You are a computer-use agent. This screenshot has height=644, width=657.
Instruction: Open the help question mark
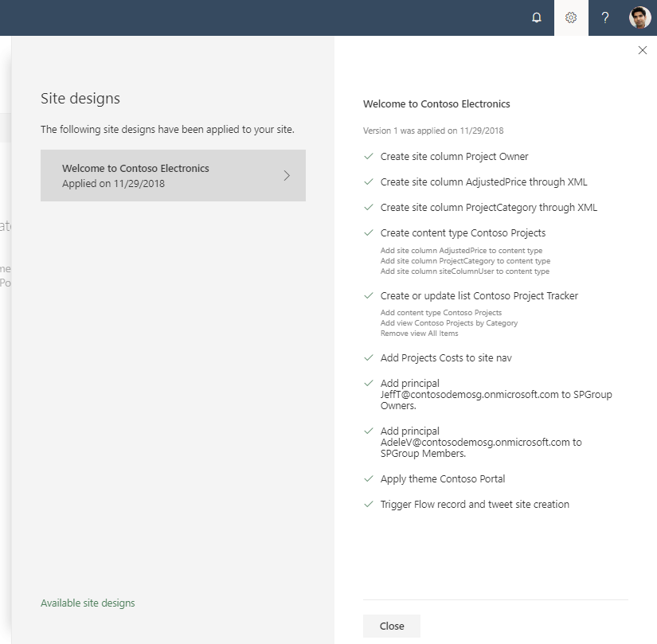click(605, 18)
